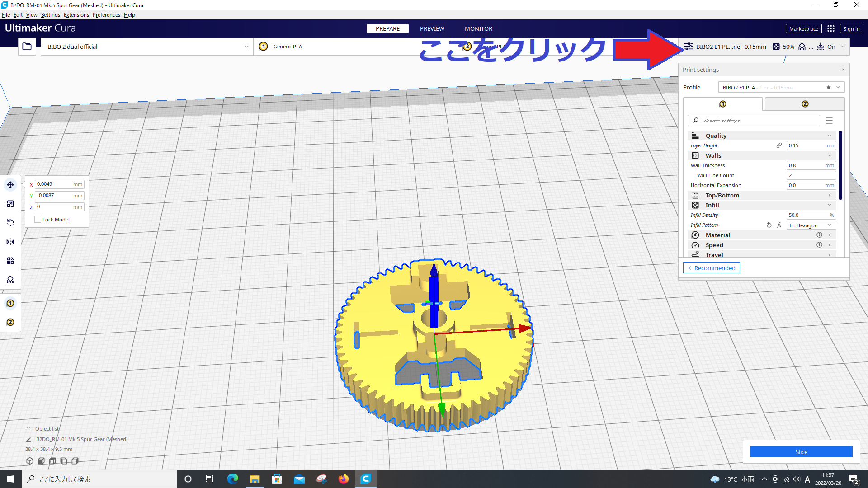This screenshot has height=488, width=868.
Task: Open the settings visibility hamburger menu
Action: (829, 121)
